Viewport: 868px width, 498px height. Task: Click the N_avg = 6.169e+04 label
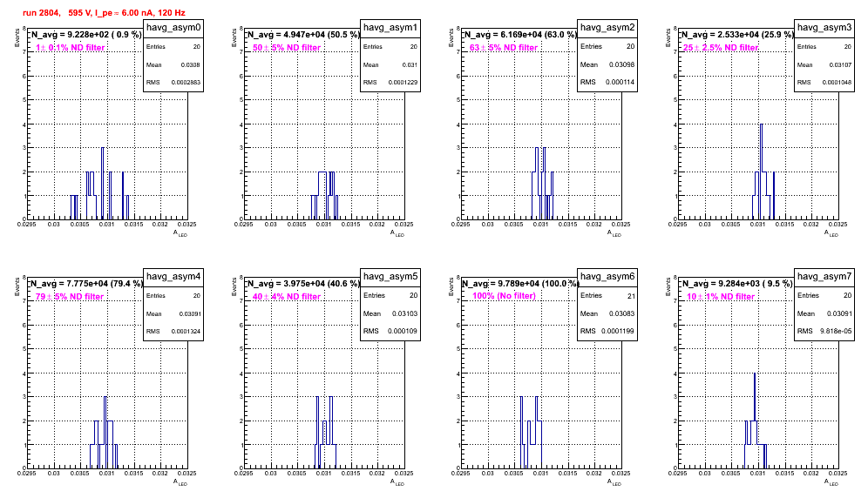tap(519, 35)
